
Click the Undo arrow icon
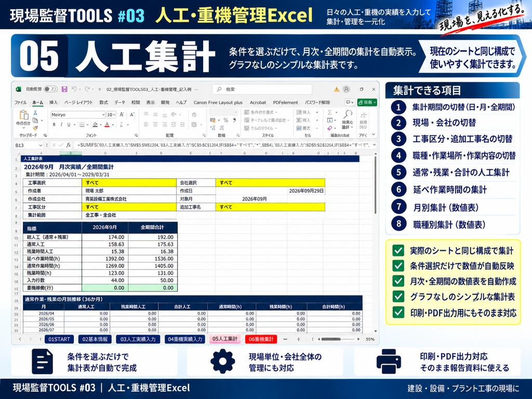tap(74, 89)
